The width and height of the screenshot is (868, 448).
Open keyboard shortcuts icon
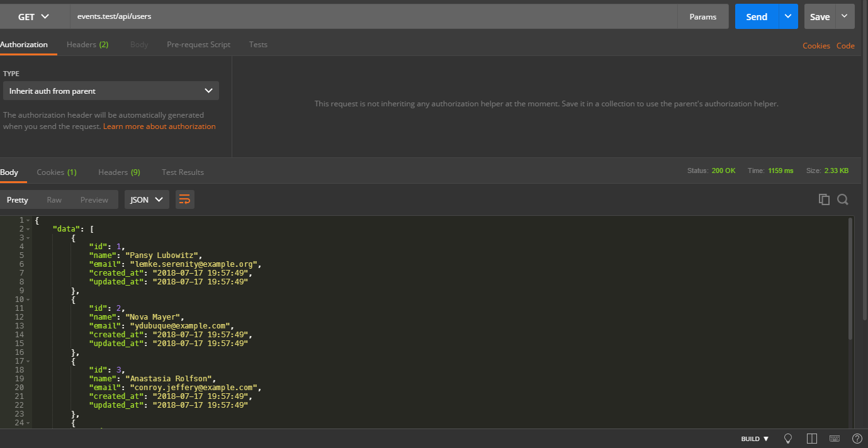[x=835, y=439]
